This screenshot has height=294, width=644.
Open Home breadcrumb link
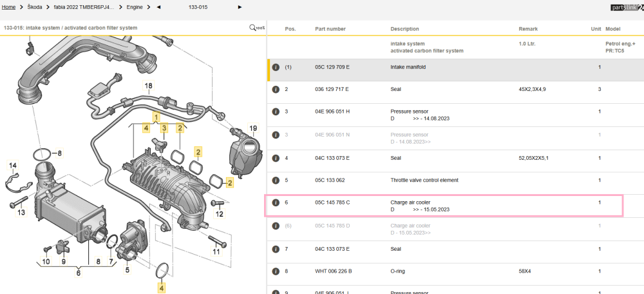coord(8,7)
